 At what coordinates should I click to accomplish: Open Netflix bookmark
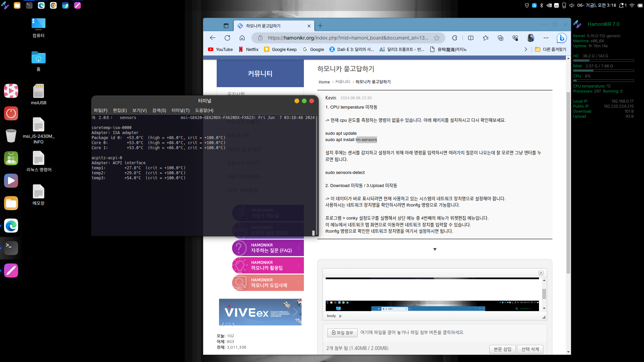coord(249,49)
